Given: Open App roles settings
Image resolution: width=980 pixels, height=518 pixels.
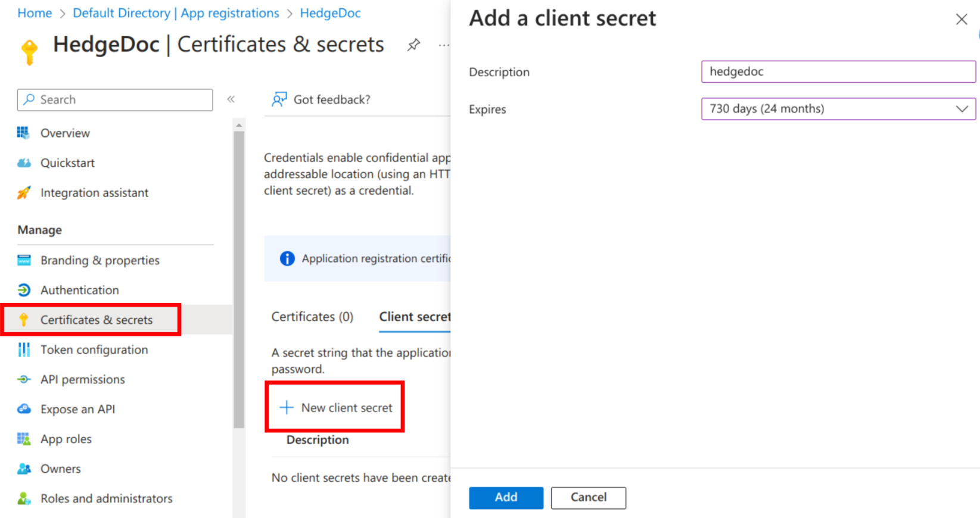Looking at the screenshot, I should [66, 439].
